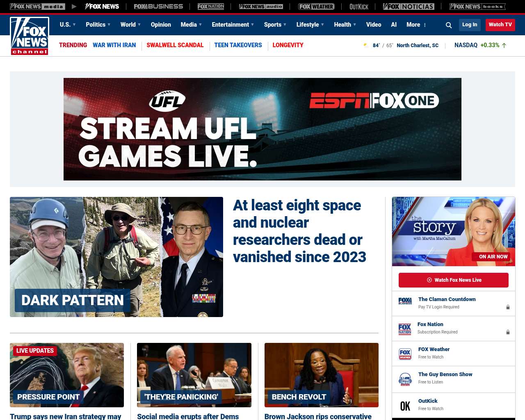Click the Fox News Audio logo
The image size is (525, 420).
click(261, 7)
